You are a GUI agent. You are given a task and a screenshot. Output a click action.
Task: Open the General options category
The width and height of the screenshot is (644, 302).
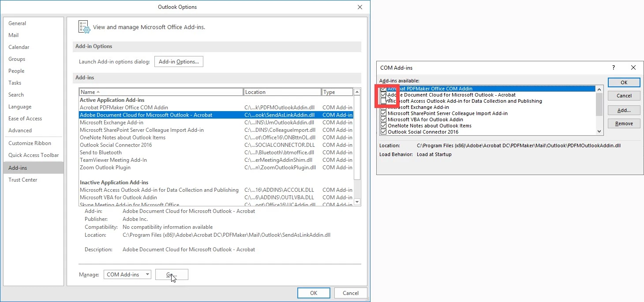34,23
